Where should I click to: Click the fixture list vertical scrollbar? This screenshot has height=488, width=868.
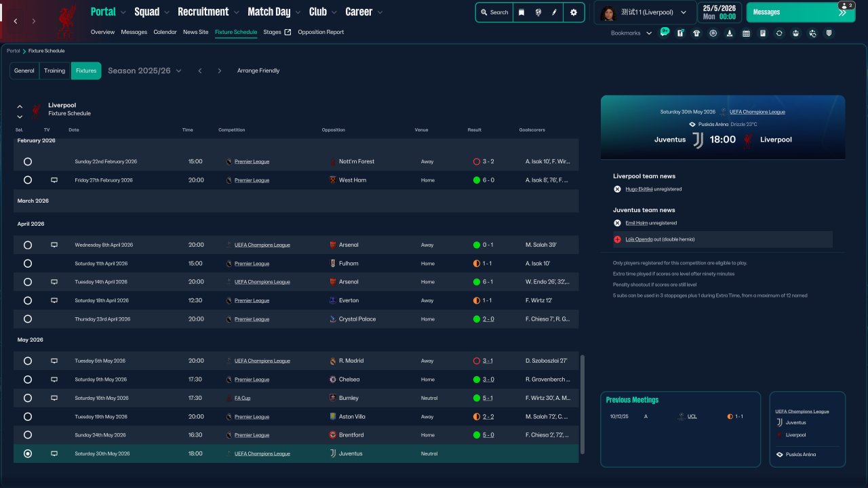[x=581, y=405]
